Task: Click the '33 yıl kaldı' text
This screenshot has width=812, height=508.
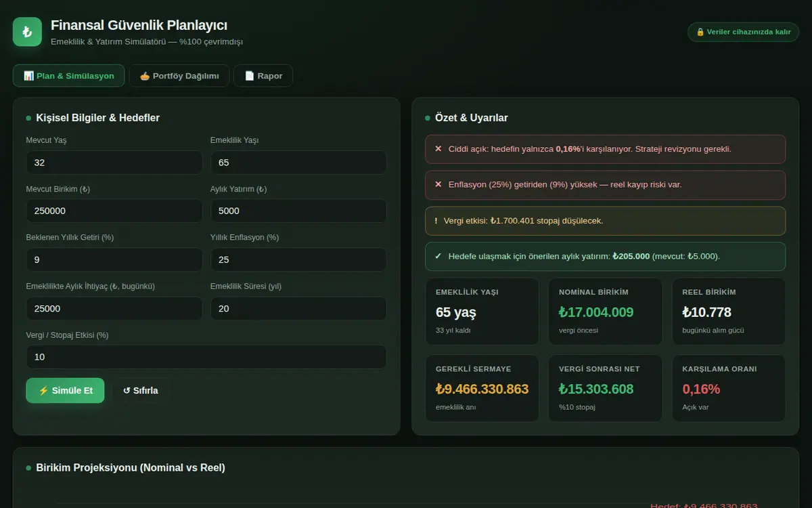Action: [453, 331]
